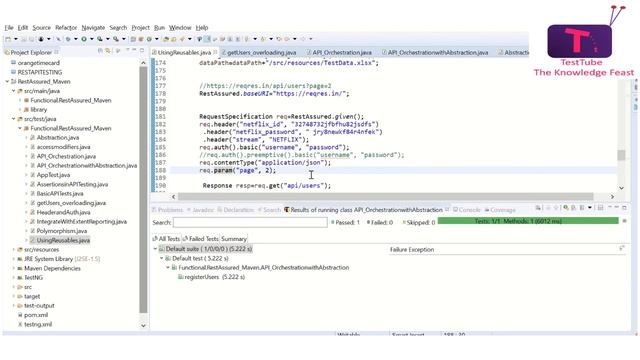Toggle the highlighted Mark Occurrences toolbar button

pyautogui.click(x=207, y=39)
